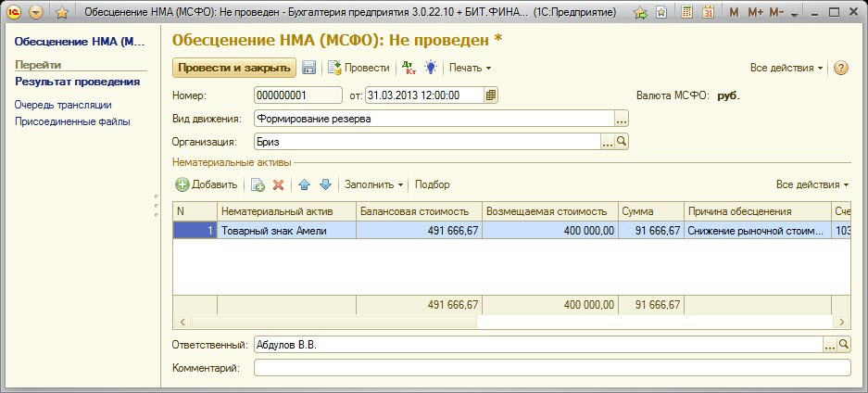Open the help question mark icon

click(x=841, y=68)
